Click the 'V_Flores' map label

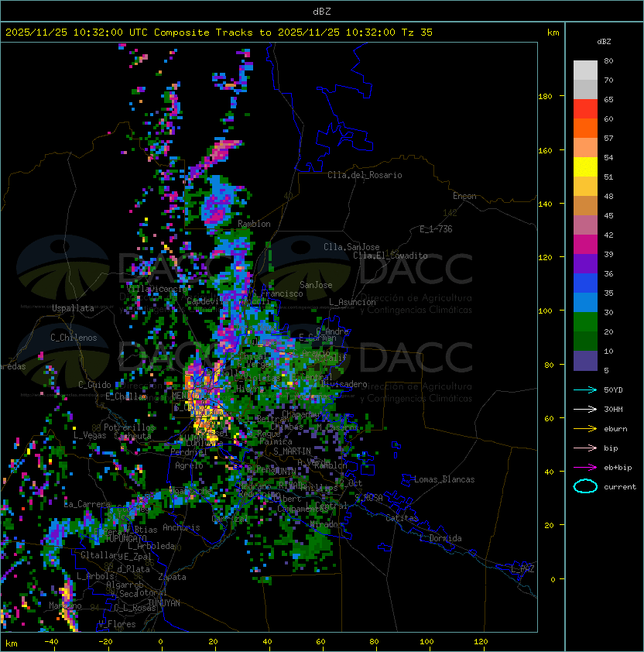tap(117, 624)
